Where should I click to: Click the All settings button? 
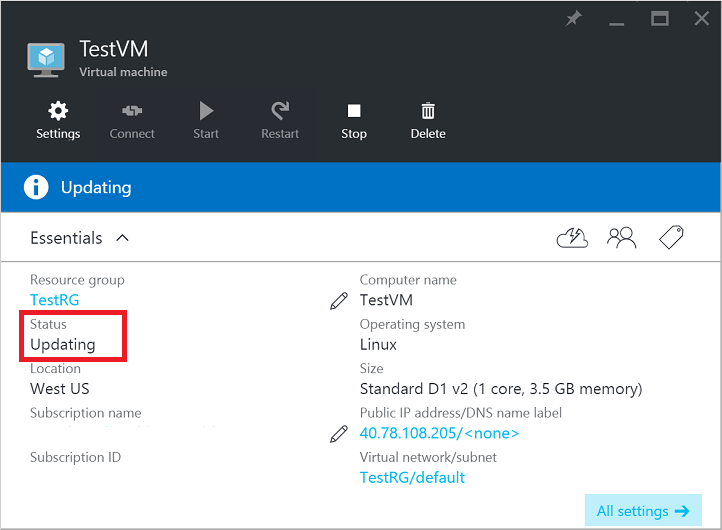pos(642,511)
